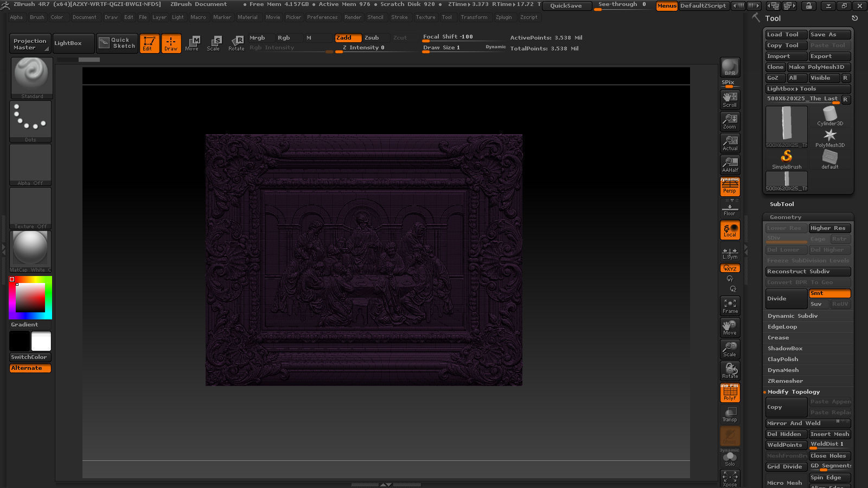
Task: Toggle Solo mode
Action: tap(730, 458)
